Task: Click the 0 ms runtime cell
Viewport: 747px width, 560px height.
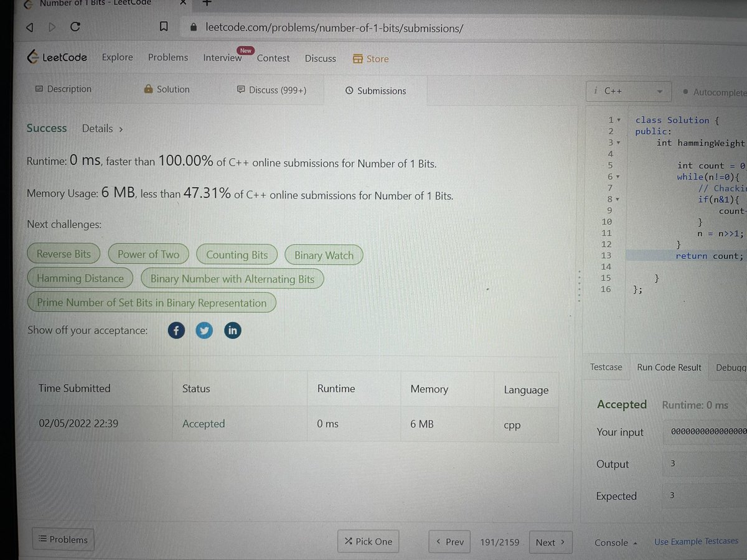Action: [327, 424]
